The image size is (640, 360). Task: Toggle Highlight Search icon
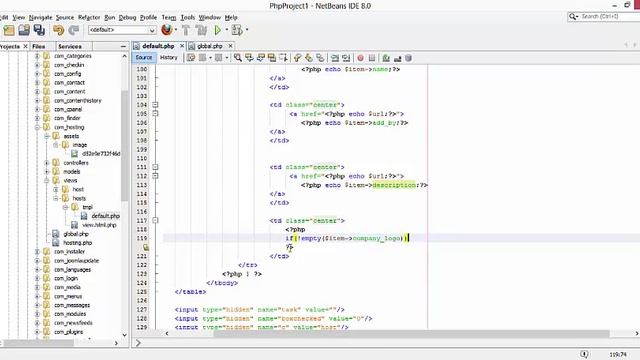[272, 58]
